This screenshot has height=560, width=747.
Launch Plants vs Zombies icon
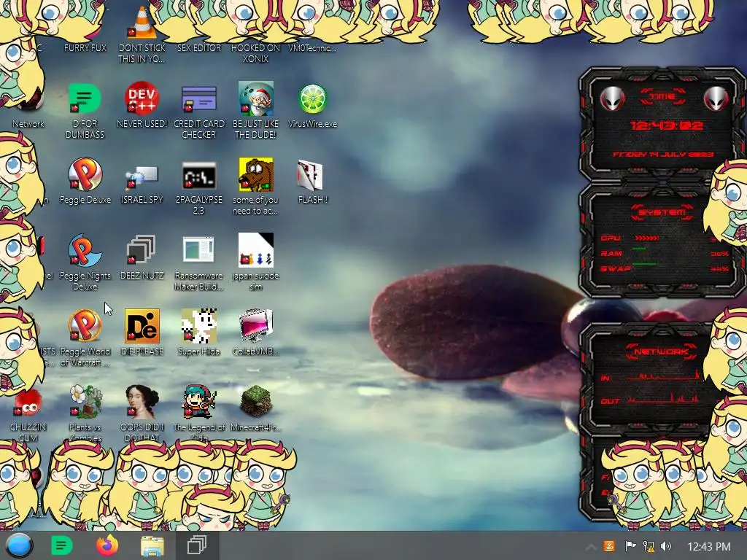point(86,402)
